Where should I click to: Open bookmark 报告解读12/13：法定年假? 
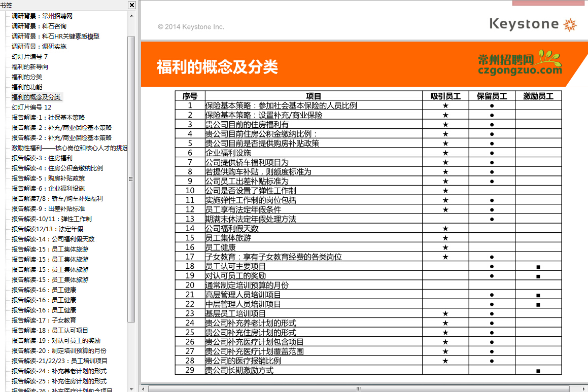pyautogui.click(x=47, y=229)
